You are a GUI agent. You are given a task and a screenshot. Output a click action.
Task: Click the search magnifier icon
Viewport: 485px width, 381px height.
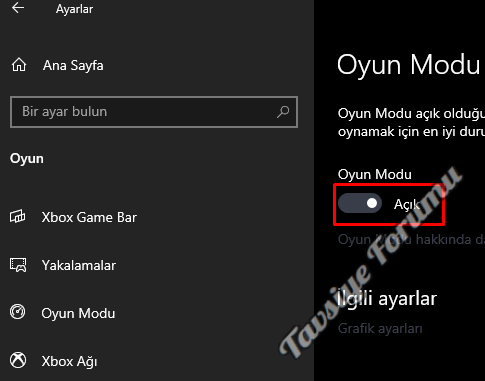[x=283, y=112]
